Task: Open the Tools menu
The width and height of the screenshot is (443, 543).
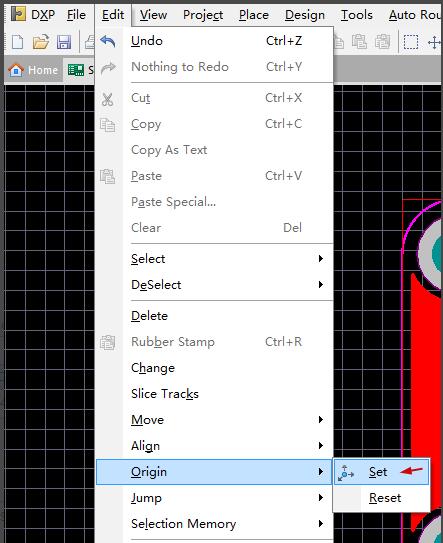Action: coord(357,15)
